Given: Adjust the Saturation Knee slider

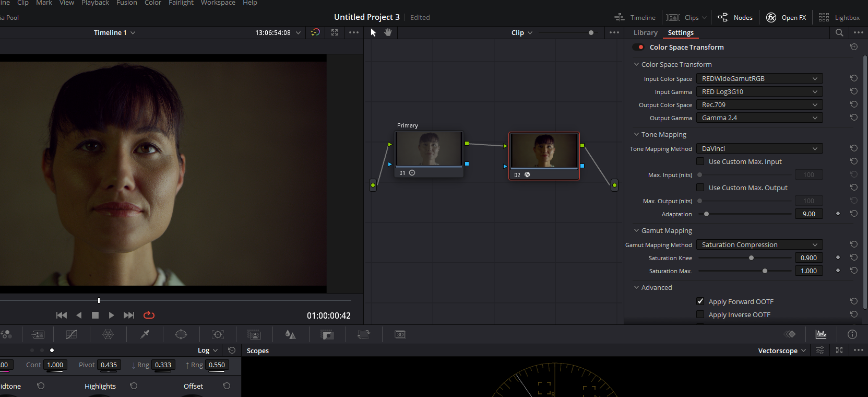Looking at the screenshot, I should pos(745,258).
